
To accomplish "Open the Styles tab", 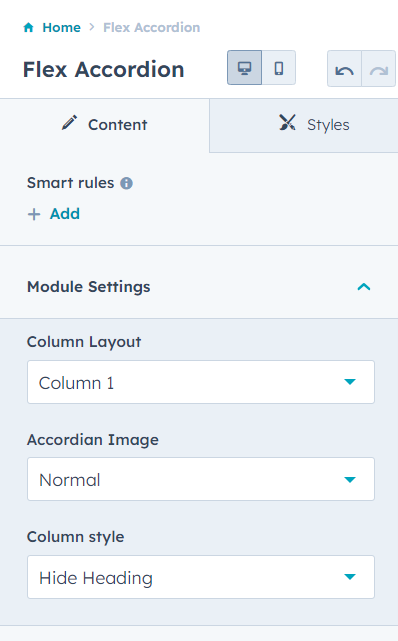I will click(x=304, y=125).
